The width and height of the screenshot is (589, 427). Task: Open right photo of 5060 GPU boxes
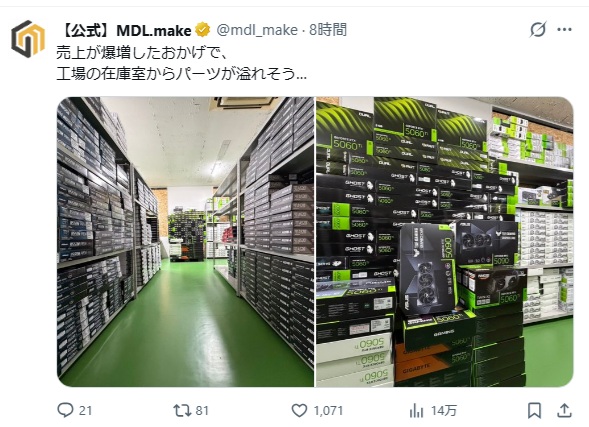(445, 242)
